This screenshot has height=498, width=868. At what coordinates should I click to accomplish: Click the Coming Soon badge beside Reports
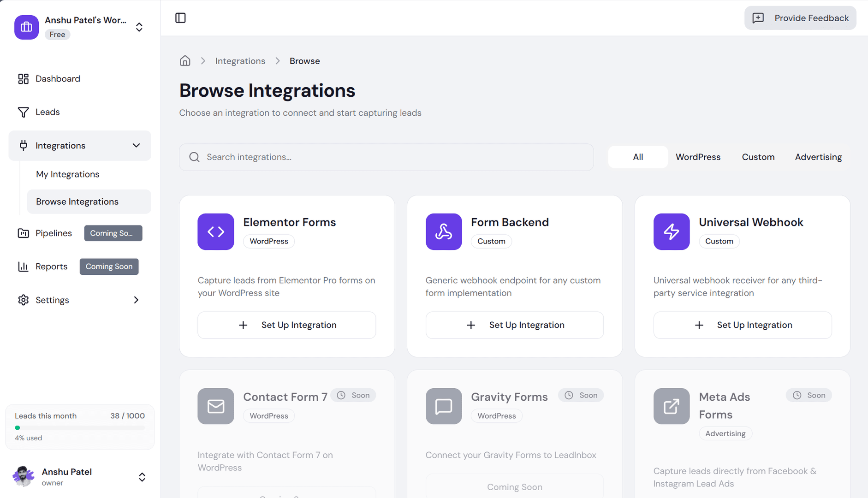pyautogui.click(x=109, y=267)
